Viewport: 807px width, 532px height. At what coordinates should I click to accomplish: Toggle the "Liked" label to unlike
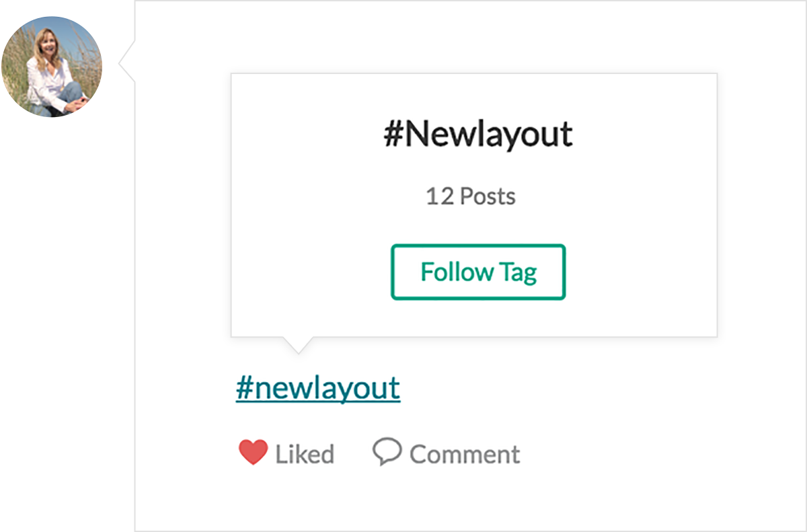click(305, 455)
